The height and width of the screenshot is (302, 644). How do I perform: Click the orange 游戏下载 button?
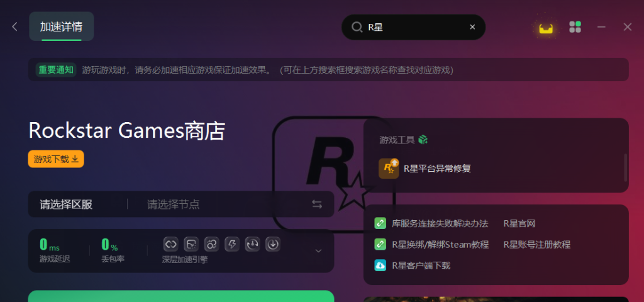tap(56, 159)
